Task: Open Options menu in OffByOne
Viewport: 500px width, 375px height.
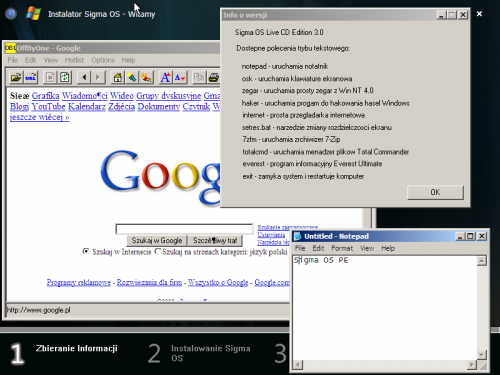Action: [103, 60]
